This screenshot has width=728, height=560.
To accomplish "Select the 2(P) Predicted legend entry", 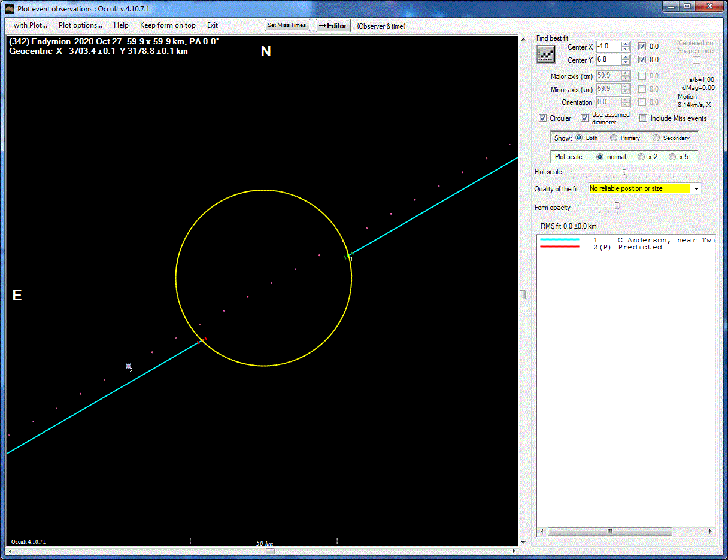I will pos(627,247).
